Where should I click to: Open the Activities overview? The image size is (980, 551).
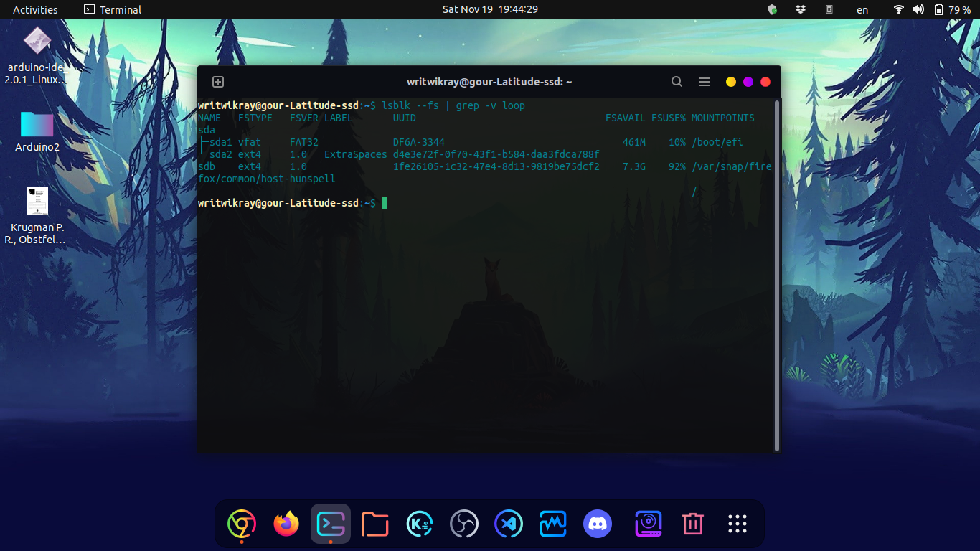(x=35, y=9)
